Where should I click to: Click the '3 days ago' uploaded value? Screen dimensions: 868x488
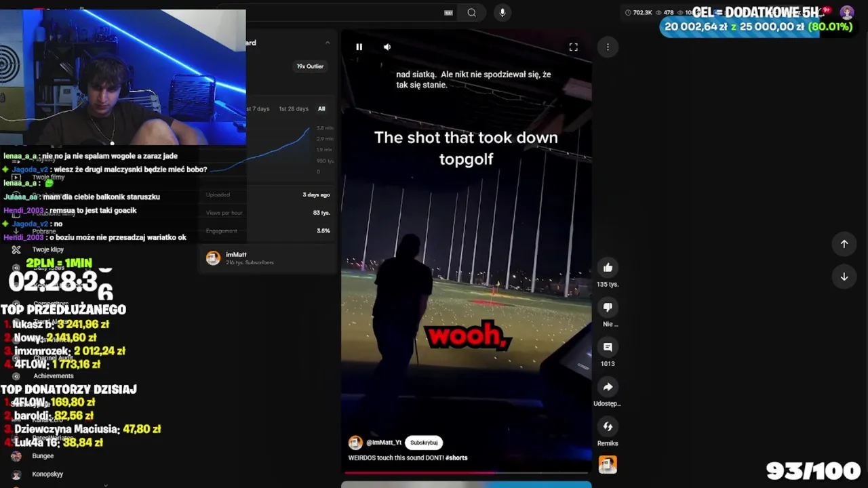click(316, 195)
